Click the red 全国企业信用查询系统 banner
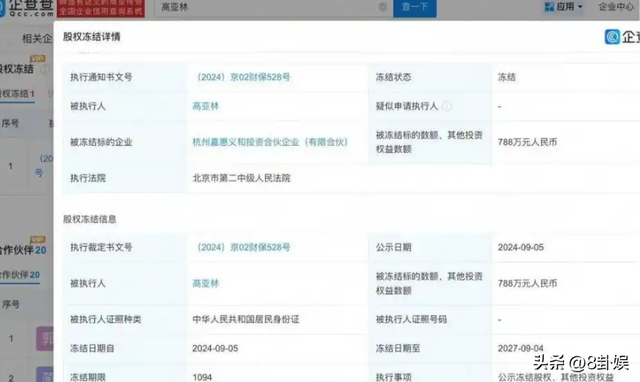640x382 pixels. (x=101, y=9)
